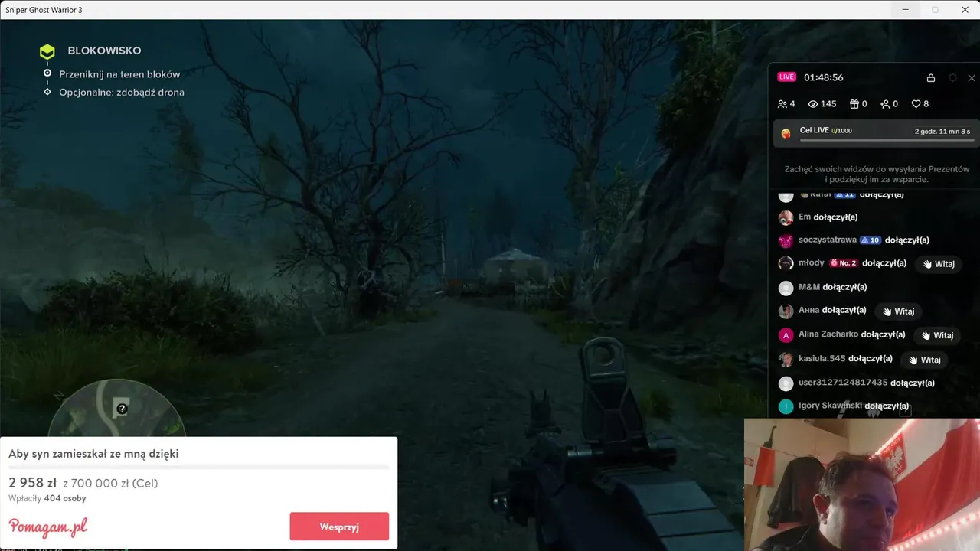Click the Igory Skawinski username
The width and height of the screenshot is (980, 551).
point(830,406)
